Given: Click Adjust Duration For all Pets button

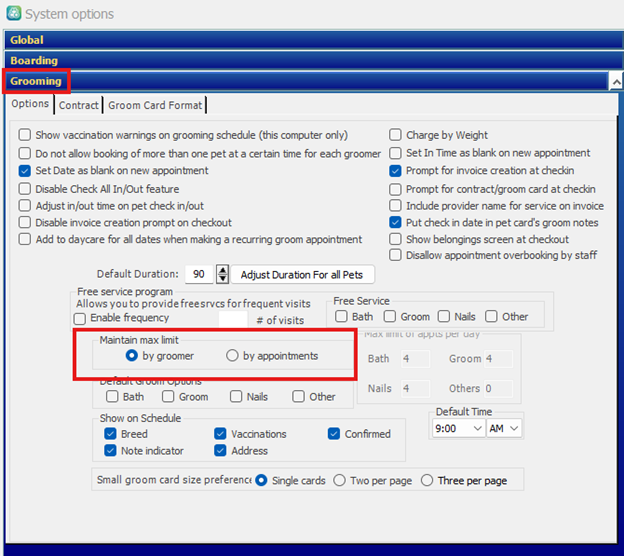Looking at the screenshot, I should pyautogui.click(x=302, y=275).
